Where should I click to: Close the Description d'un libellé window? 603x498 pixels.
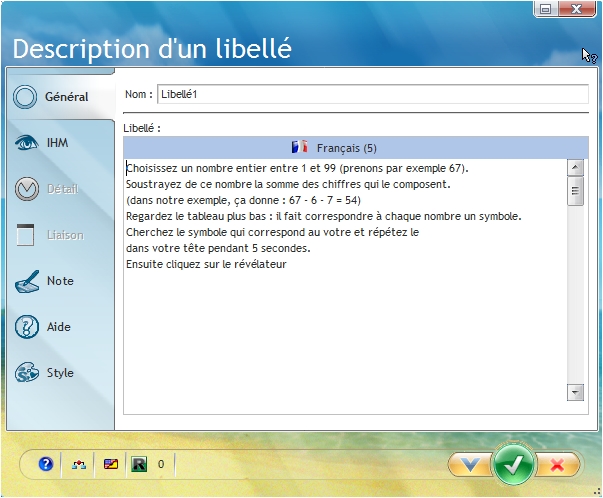point(576,8)
